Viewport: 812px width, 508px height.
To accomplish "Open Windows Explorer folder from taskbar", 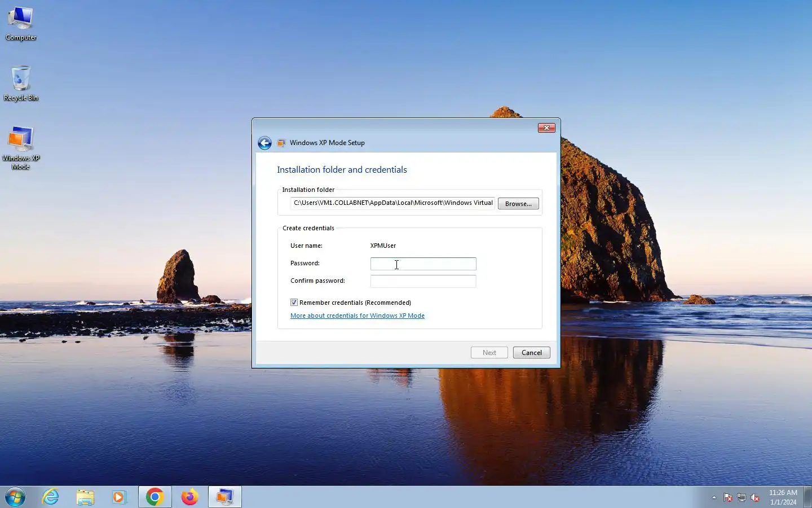I will (85, 497).
